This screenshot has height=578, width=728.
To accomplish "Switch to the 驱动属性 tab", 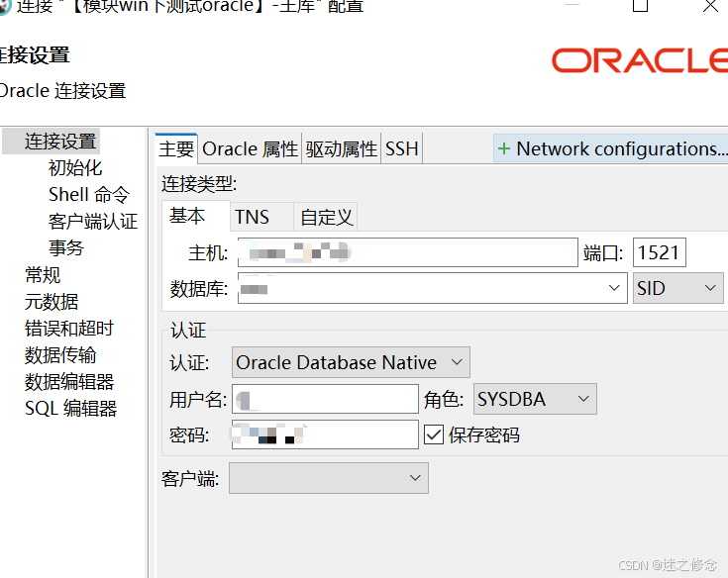I will coord(342,148).
